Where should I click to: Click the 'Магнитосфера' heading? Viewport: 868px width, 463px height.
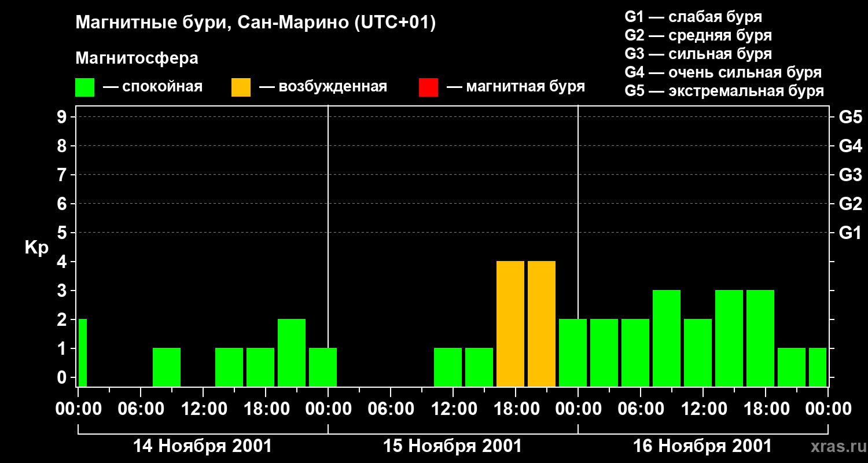[x=137, y=58]
